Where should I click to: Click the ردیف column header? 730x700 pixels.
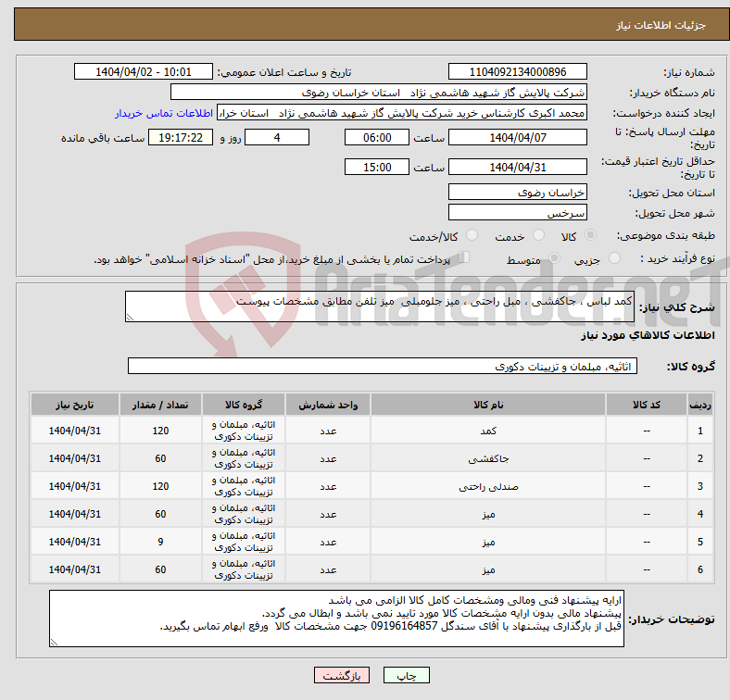700,405
